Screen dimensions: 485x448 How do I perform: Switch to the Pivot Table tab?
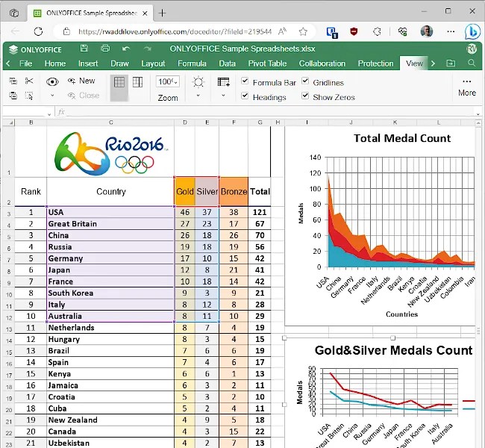[x=267, y=63]
